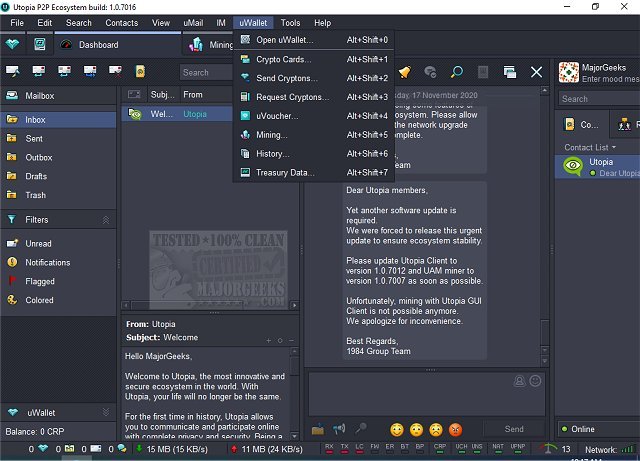Open the Online status dropdown
This screenshot has width=640, height=461.
click(598, 429)
